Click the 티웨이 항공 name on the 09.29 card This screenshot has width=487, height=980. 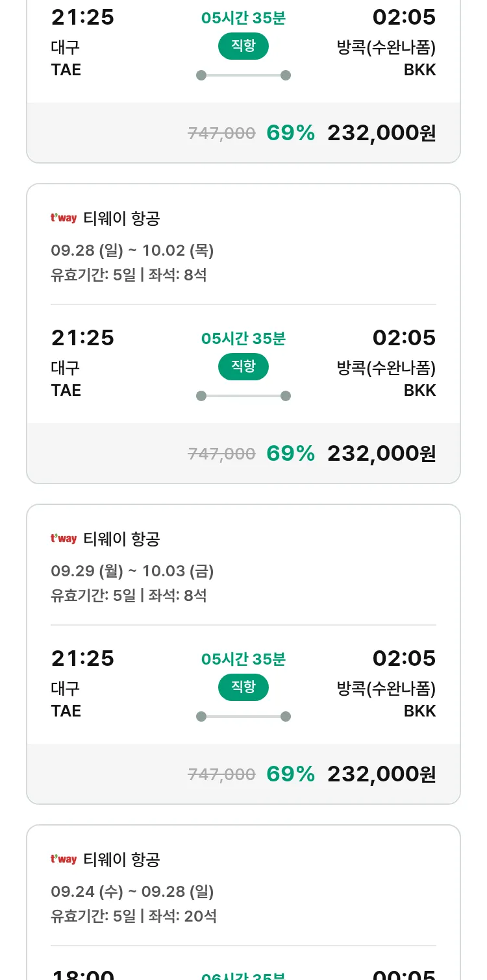(x=121, y=539)
